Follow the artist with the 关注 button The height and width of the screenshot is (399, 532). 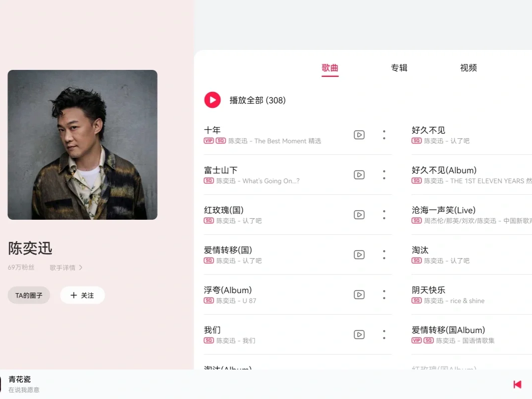(x=82, y=295)
